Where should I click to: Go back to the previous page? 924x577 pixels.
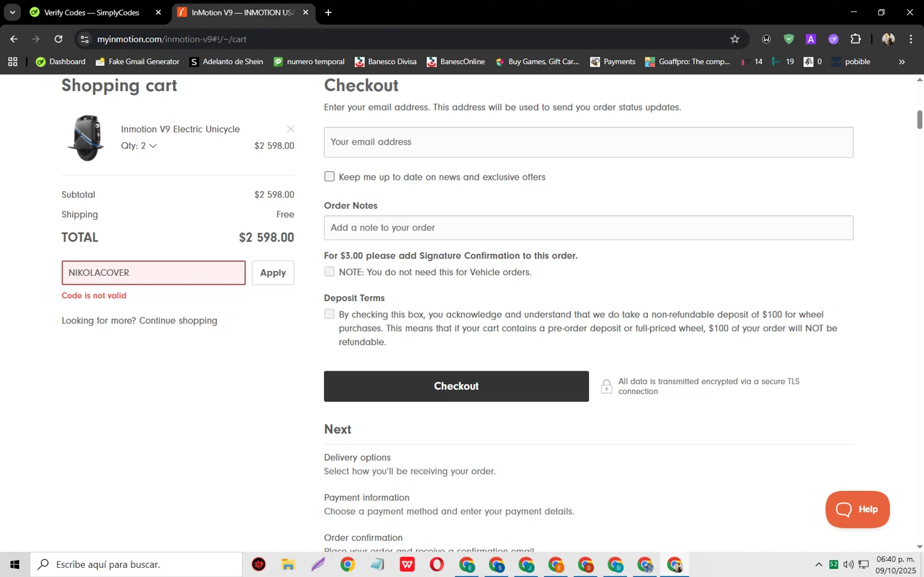pyautogui.click(x=14, y=39)
